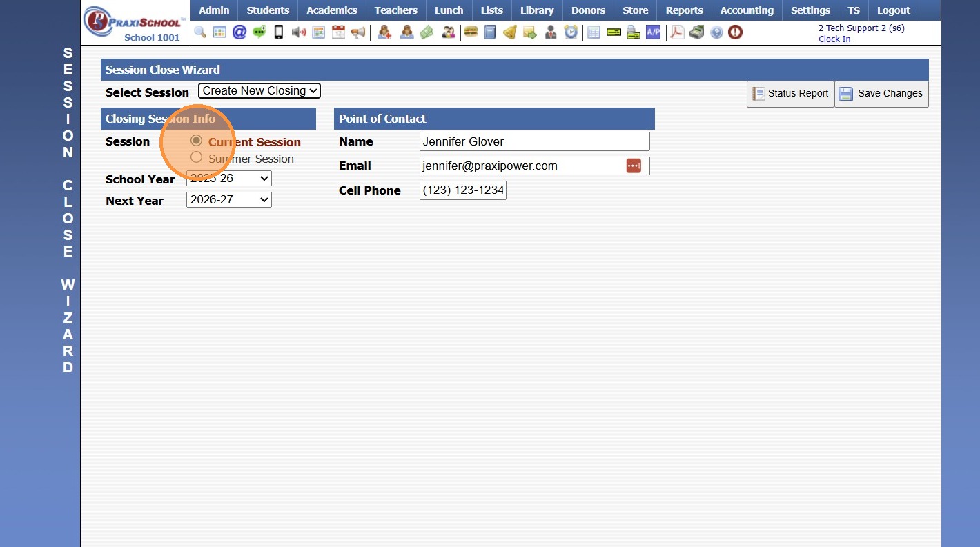Click the red exclamation alert icon
This screenshot has height=547, width=980.
pyautogui.click(x=736, y=32)
